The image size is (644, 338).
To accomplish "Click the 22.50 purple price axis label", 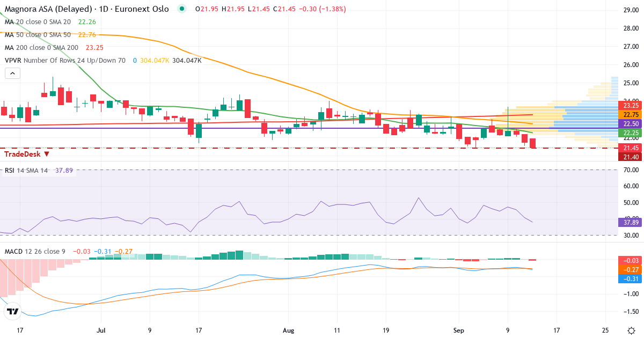I will pyautogui.click(x=630, y=124).
